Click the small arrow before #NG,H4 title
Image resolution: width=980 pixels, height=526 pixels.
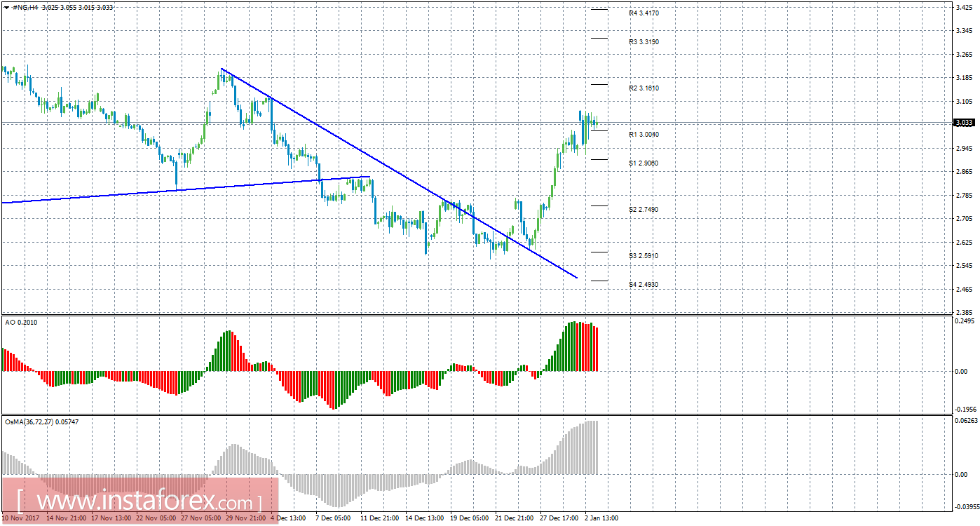pos(6,7)
